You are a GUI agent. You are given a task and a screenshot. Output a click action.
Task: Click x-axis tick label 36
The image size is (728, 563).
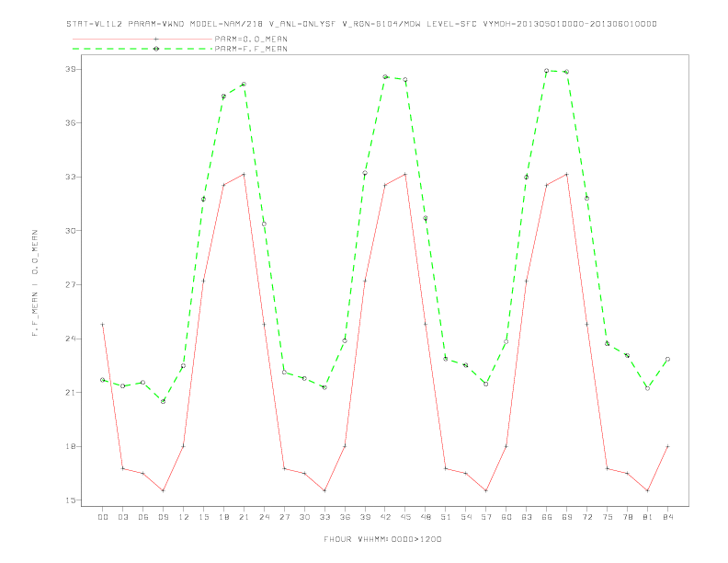click(x=345, y=517)
